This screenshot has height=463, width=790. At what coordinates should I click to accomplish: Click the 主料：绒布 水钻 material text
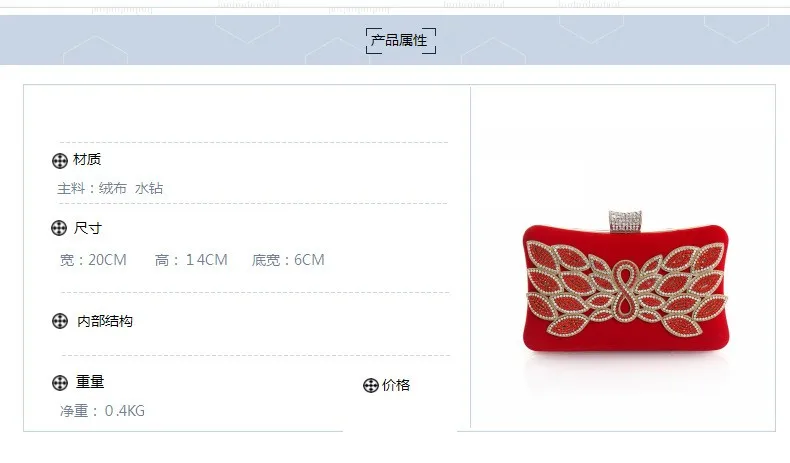110,188
